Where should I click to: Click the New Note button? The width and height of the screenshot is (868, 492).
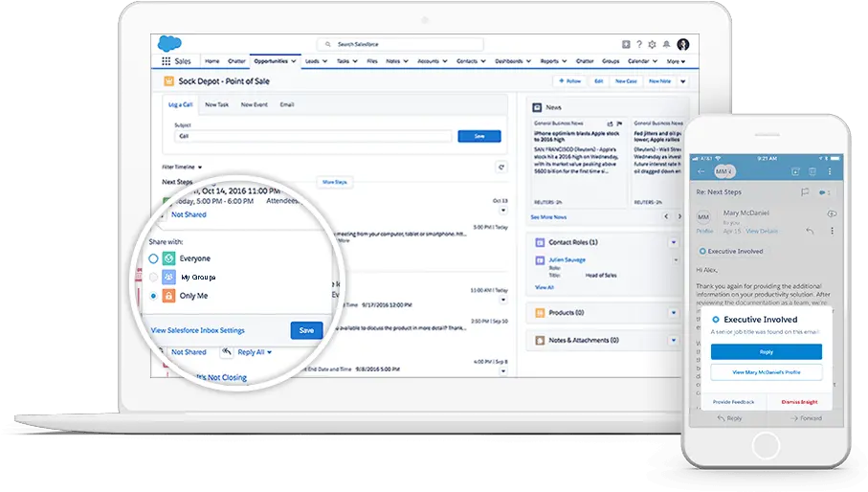pyautogui.click(x=659, y=81)
